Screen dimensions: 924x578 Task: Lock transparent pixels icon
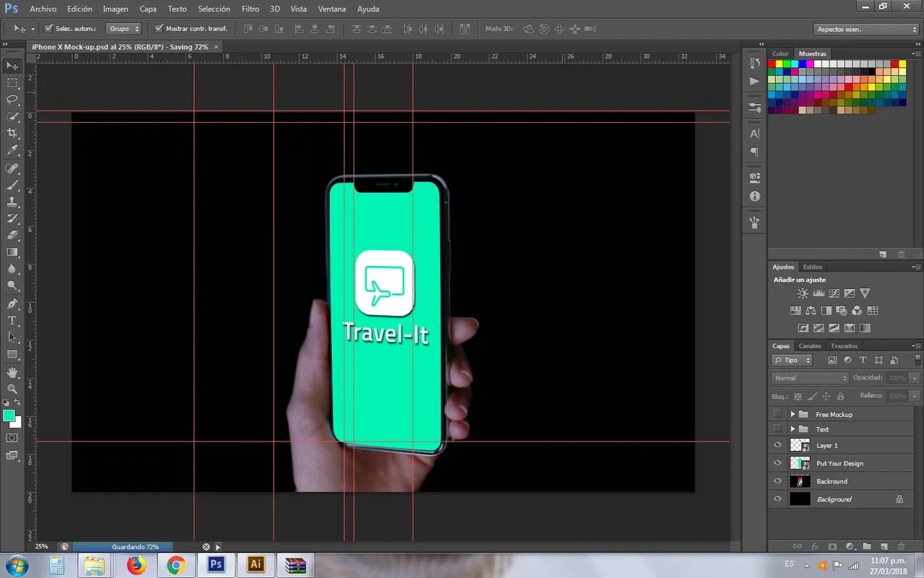tap(798, 396)
